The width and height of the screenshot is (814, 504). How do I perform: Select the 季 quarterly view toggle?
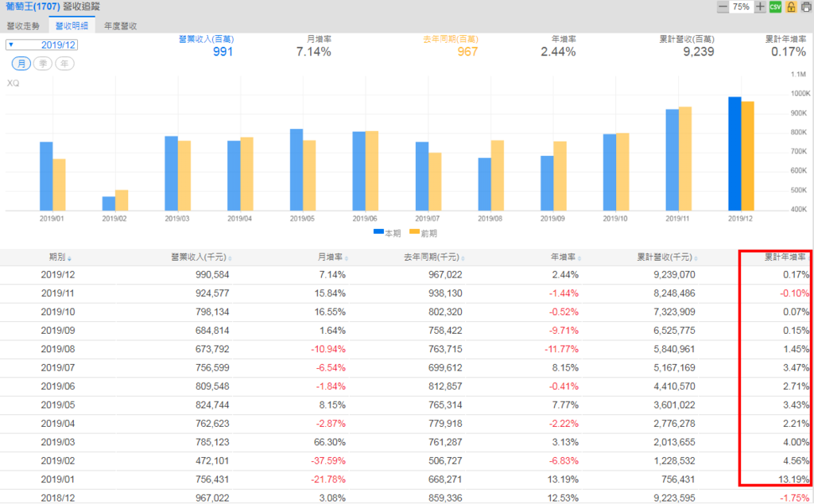pyautogui.click(x=43, y=64)
